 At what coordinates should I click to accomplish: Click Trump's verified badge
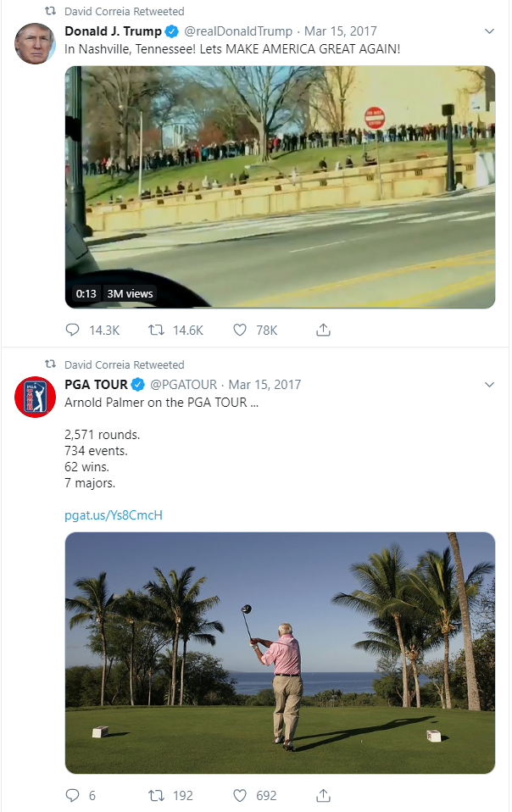point(173,31)
